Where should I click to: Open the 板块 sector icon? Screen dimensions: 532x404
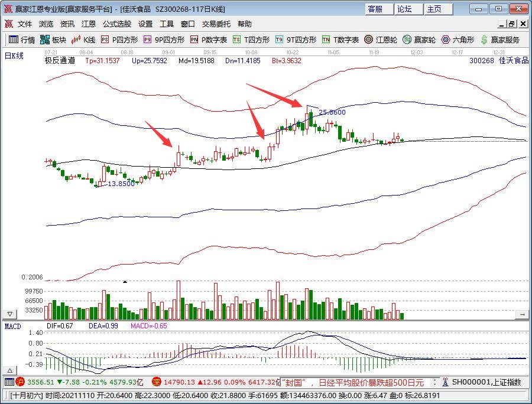(44, 40)
